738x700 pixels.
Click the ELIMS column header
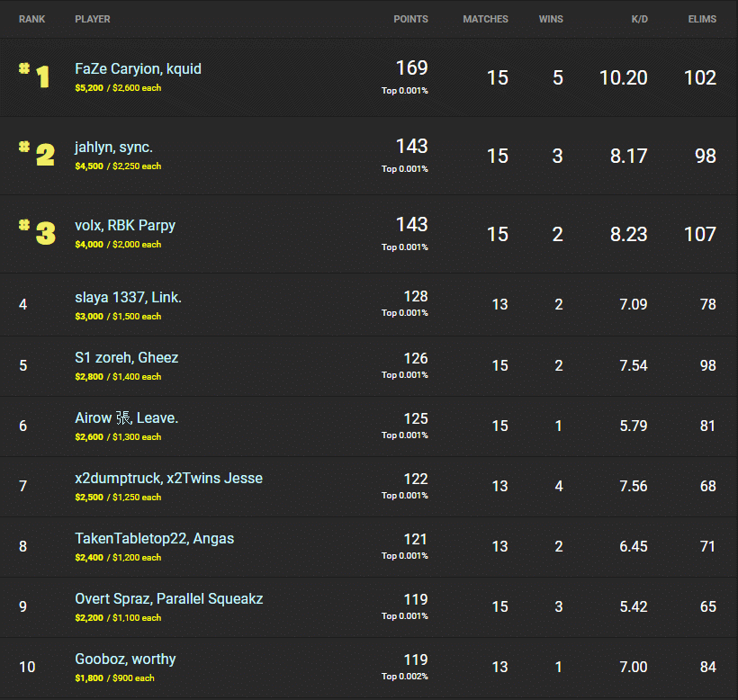pos(702,19)
